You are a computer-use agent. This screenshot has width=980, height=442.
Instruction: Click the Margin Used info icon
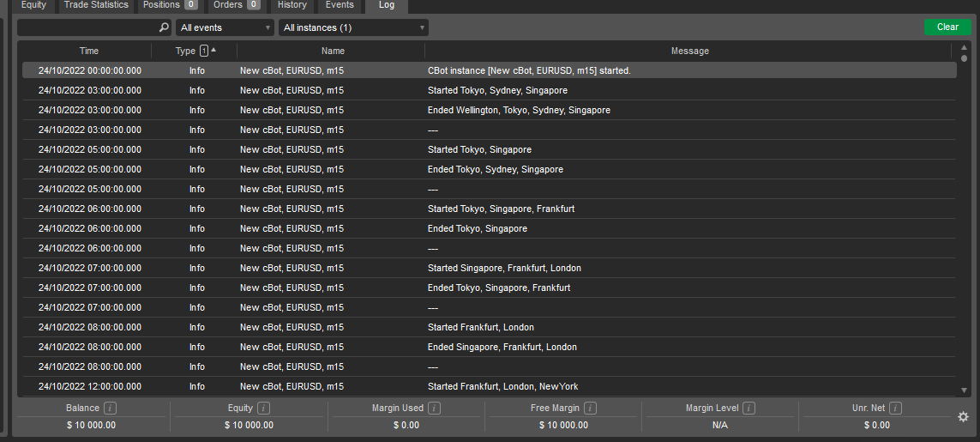click(435, 409)
